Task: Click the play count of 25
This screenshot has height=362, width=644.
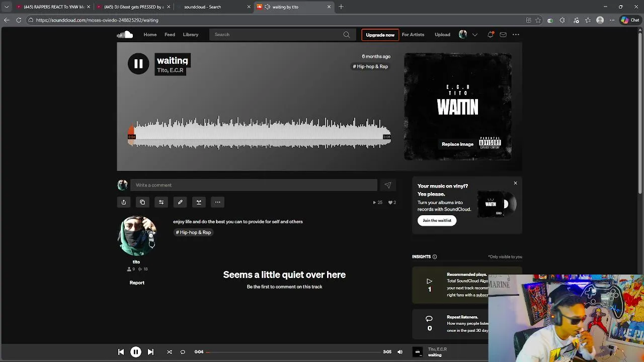Action: tap(377, 203)
